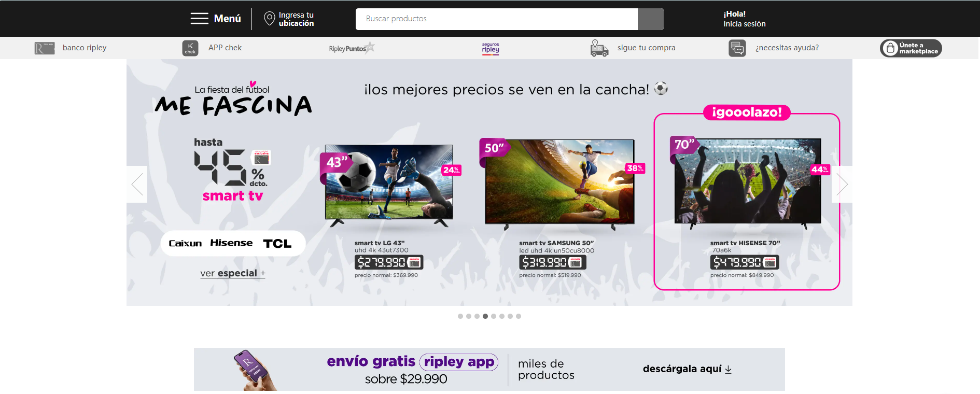Open the HISENSE 70" smart tv thumbnail
This screenshot has height=394, width=980.
(x=748, y=181)
